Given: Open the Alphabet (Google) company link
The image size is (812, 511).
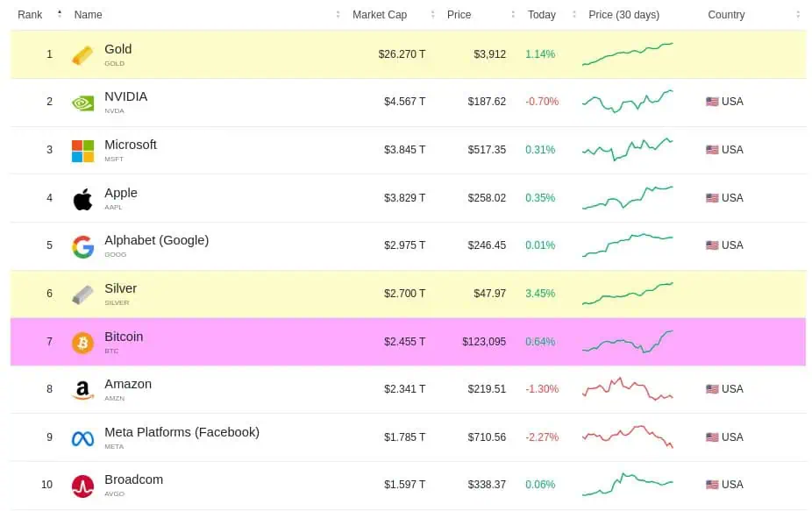Looking at the screenshot, I should pyautogui.click(x=156, y=240).
